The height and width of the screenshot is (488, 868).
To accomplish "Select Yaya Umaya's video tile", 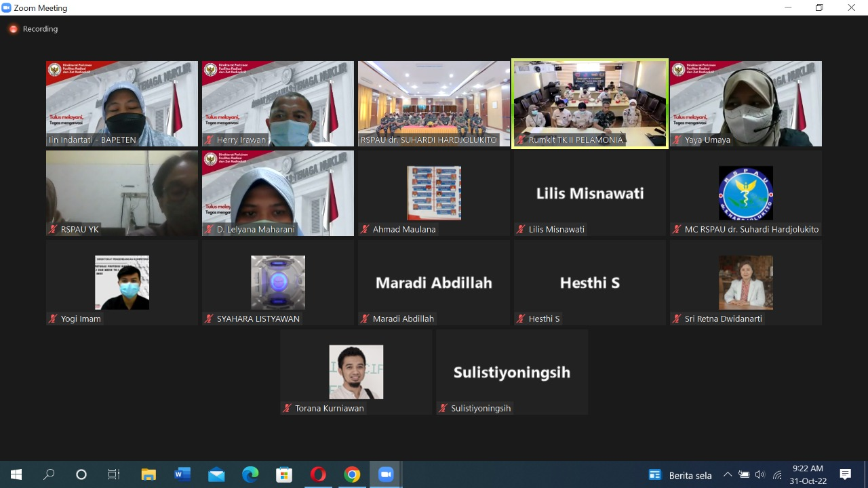I will [746, 104].
